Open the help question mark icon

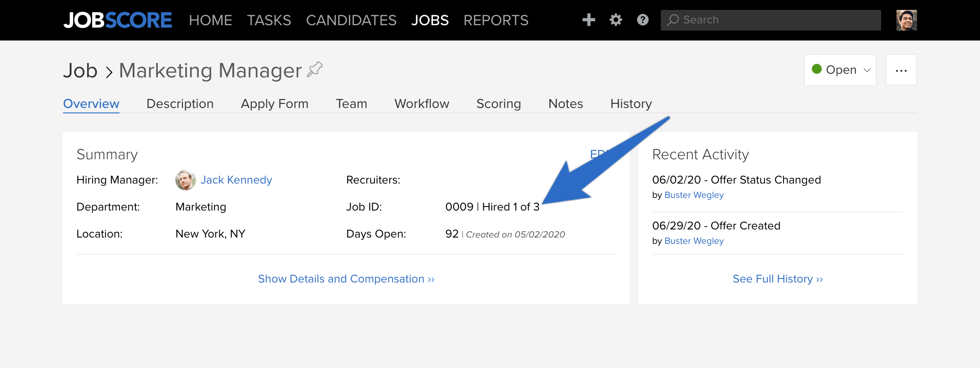643,20
